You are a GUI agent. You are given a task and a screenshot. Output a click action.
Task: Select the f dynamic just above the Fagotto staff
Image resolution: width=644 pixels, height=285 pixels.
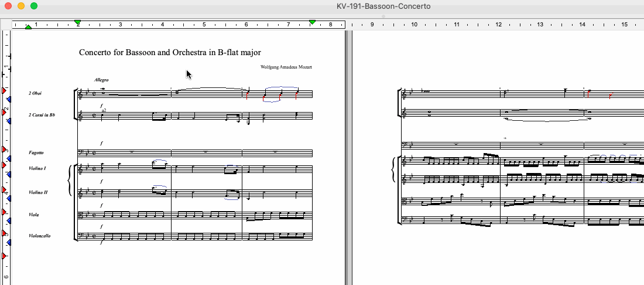[101, 143]
